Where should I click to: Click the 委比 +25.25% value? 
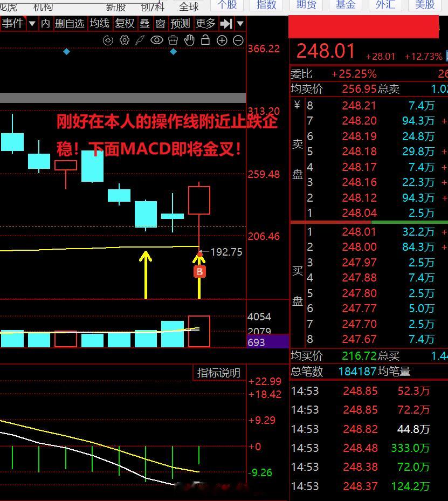354,74
